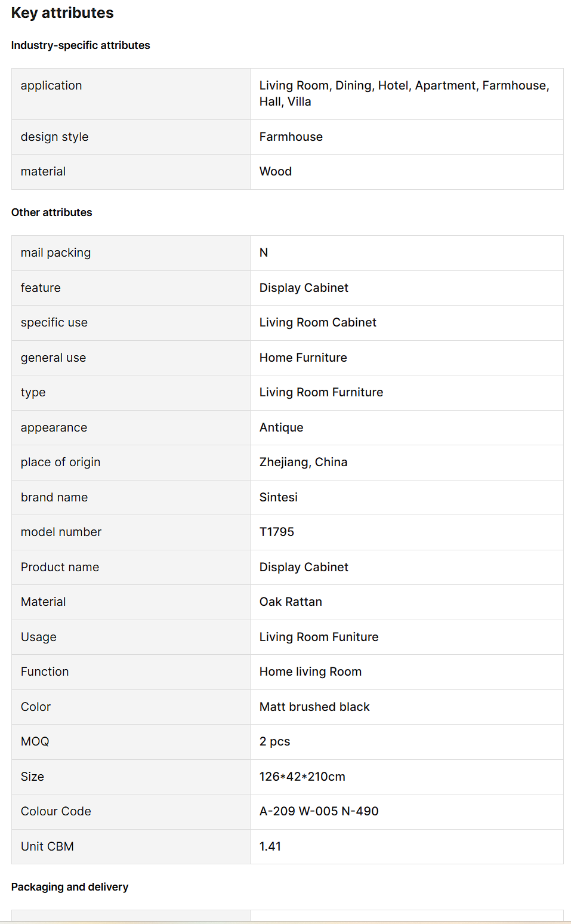The height and width of the screenshot is (924, 571).
Task: Click the Unit CBM value 1.41
Action: (x=270, y=846)
